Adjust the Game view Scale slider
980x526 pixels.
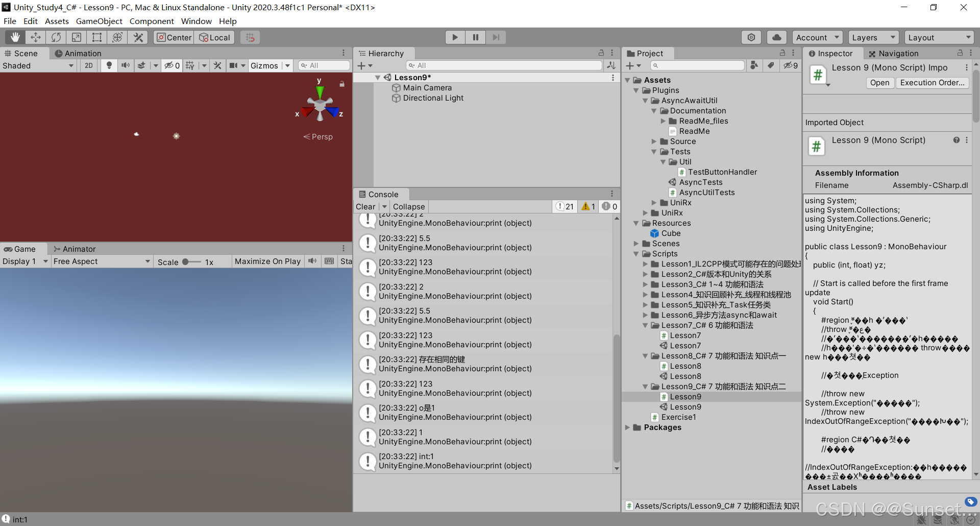click(191, 262)
